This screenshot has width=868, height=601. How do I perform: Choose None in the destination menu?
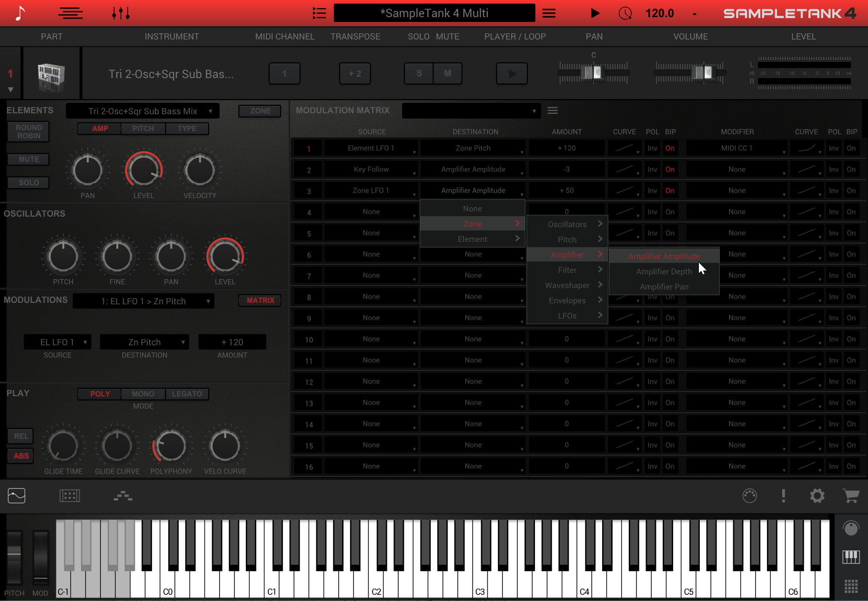[473, 209]
